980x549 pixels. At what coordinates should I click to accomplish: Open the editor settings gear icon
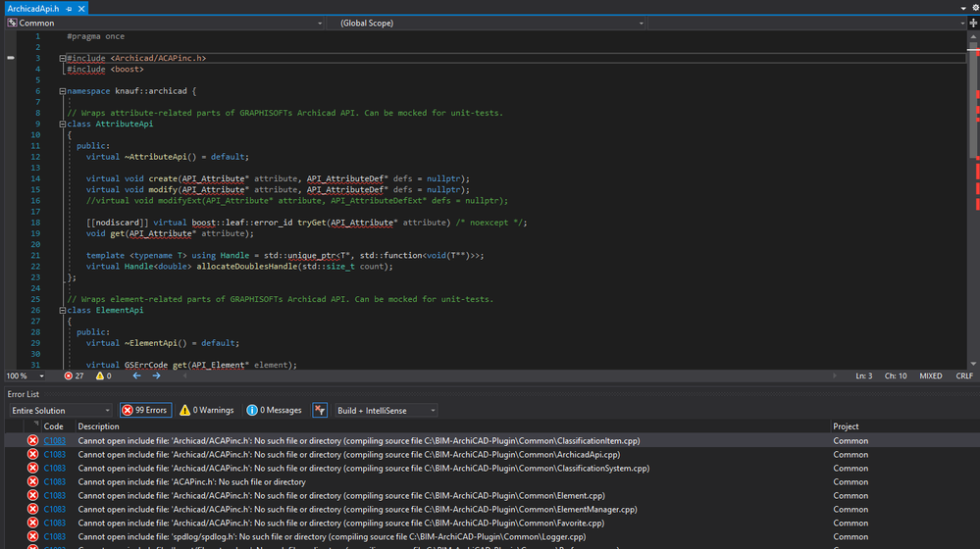(x=974, y=8)
